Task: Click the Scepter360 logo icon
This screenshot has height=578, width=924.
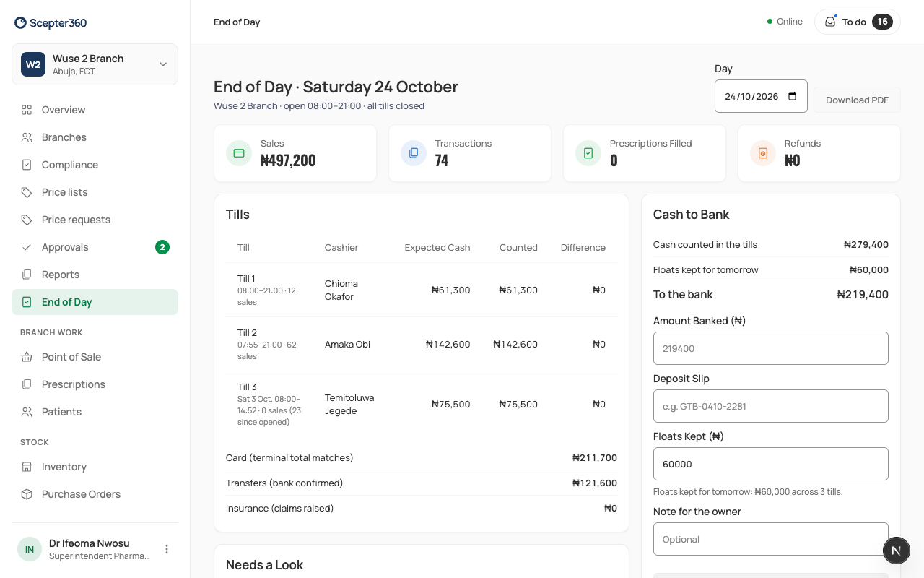Action: point(21,23)
